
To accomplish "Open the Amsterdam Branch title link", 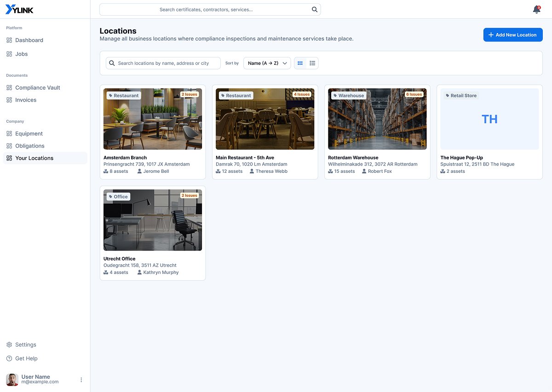I will point(125,158).
